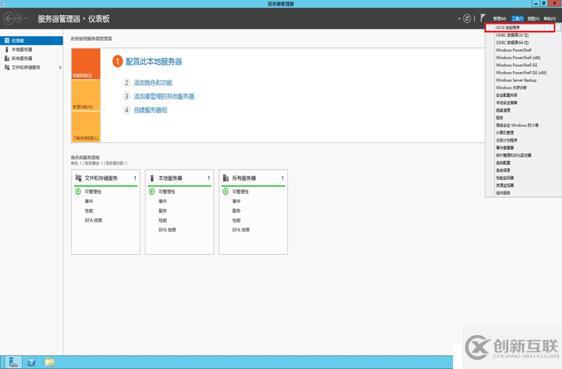Select the 新增功能 orange tab

86,95
